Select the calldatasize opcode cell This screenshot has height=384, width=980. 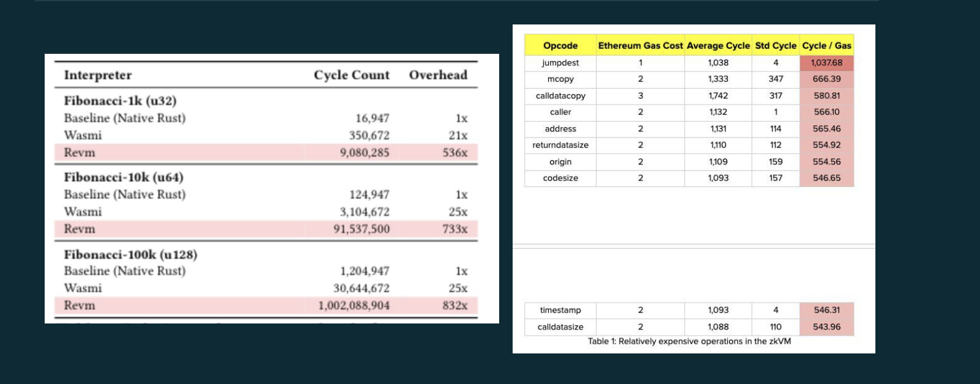coord(560,327)
